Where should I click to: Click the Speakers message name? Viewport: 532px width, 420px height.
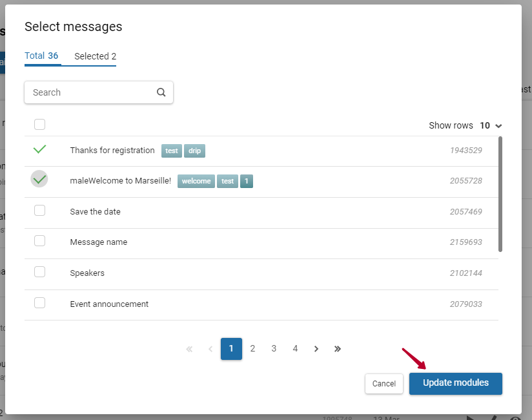click(x=87, y=273)
